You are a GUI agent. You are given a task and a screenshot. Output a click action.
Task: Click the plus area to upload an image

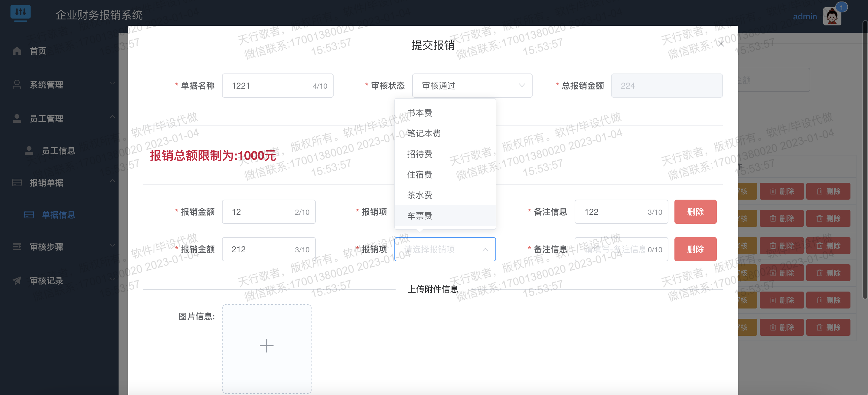click(266, 346)
